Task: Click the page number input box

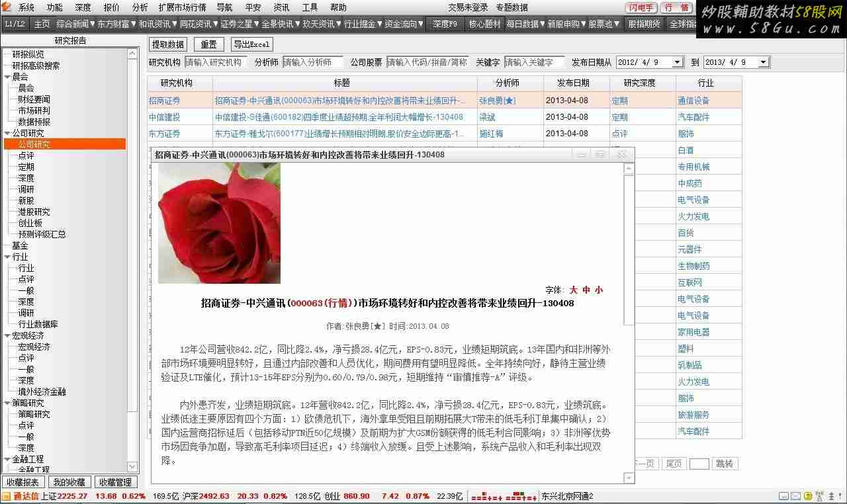Action: [699, 464]
